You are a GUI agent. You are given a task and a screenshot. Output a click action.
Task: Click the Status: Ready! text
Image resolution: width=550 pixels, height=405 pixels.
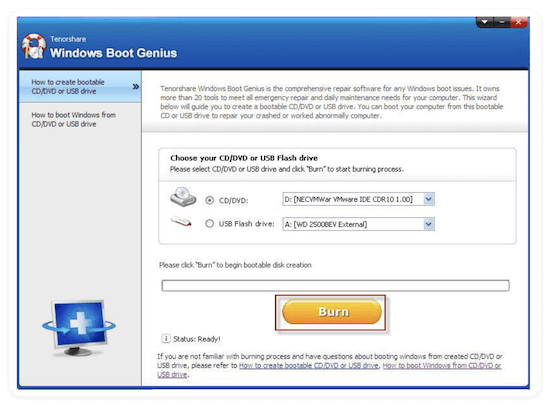point(197,339)
